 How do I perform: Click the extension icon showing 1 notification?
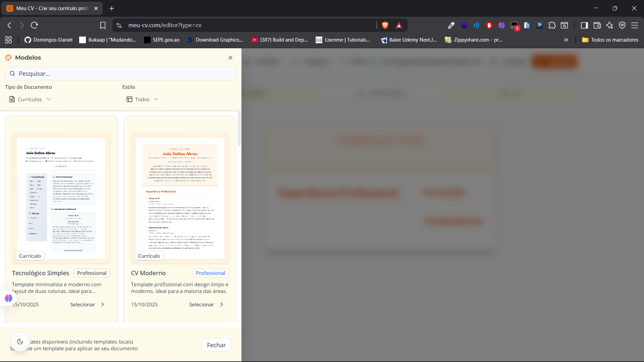click(x=515, y=25)
